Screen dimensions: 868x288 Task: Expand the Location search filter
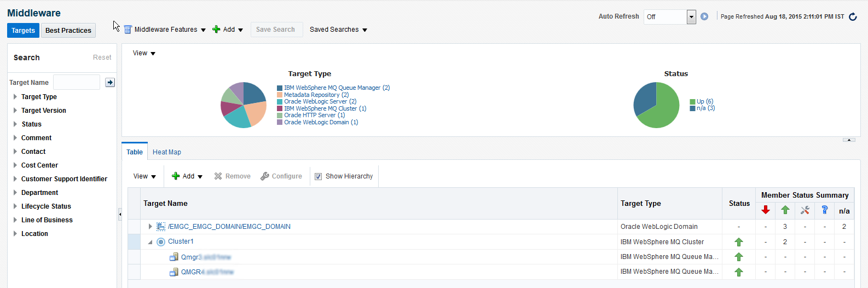click(x=15, y=234)
